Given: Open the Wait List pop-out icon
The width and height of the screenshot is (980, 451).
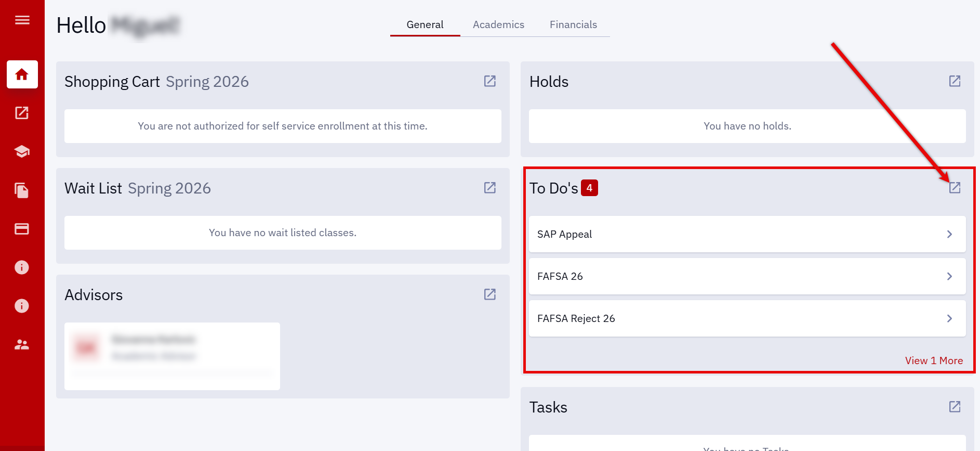Looking at the screenshot, I should [489, 188].
